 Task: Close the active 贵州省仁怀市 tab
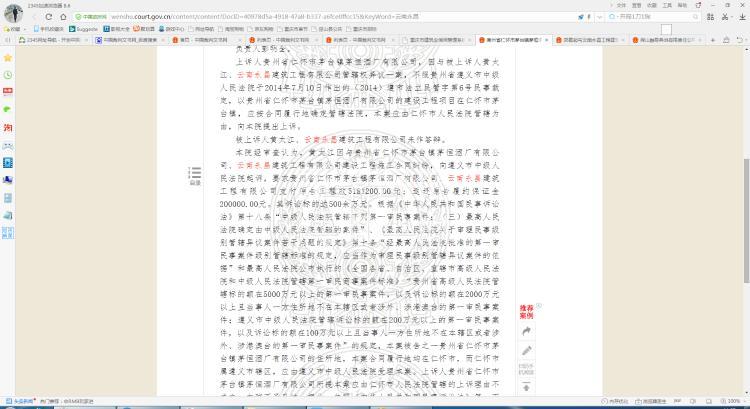coord(546,40)
